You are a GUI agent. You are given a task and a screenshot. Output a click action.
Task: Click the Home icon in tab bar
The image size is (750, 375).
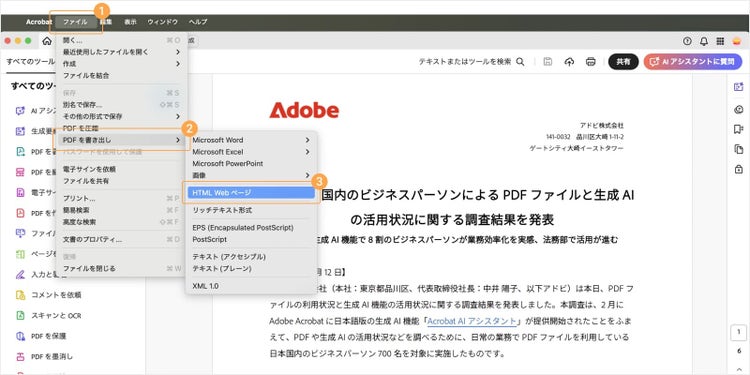coord(47,41)
